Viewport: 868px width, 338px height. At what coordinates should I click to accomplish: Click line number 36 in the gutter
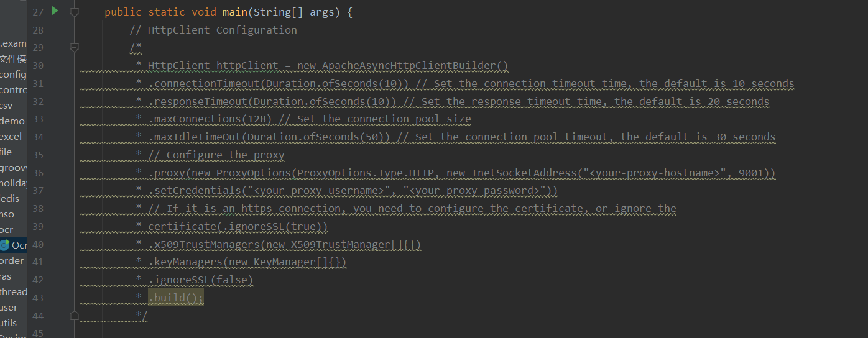(37, 173)
